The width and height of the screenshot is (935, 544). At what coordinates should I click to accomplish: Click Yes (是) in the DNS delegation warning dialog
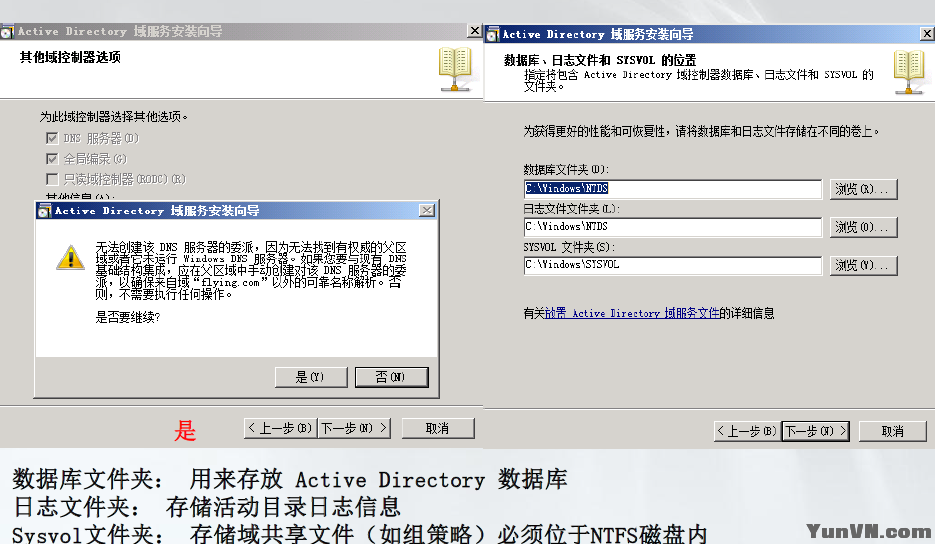(311, 377)
